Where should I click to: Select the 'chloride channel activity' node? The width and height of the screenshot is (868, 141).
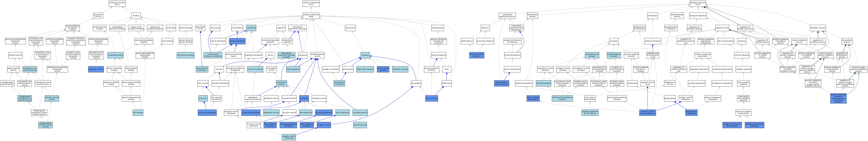coord(52,98)
